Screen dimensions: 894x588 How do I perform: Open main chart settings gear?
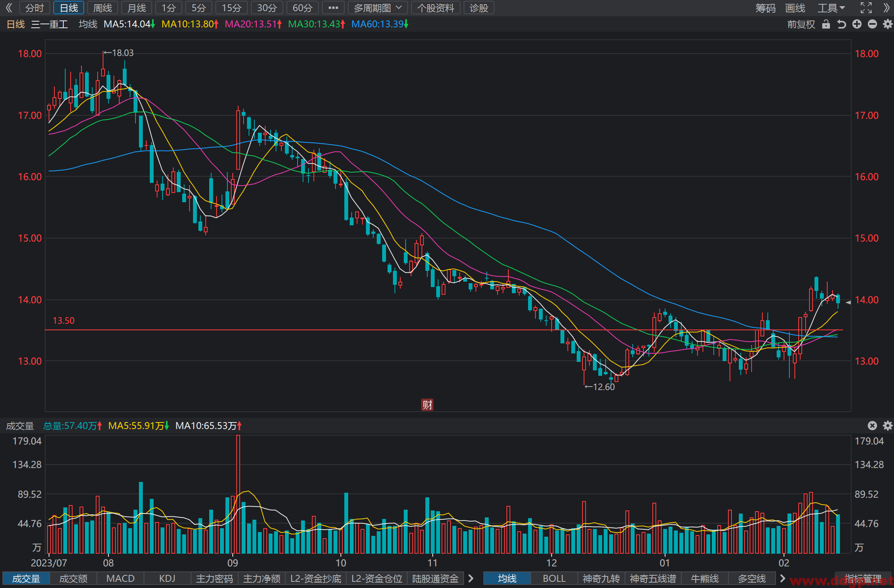(x=888, y=24)
